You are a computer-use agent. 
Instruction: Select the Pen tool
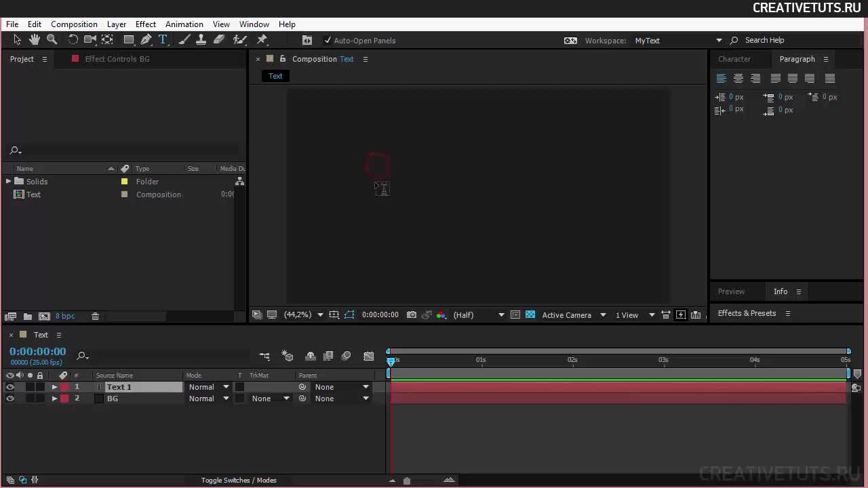pos(146,40)
